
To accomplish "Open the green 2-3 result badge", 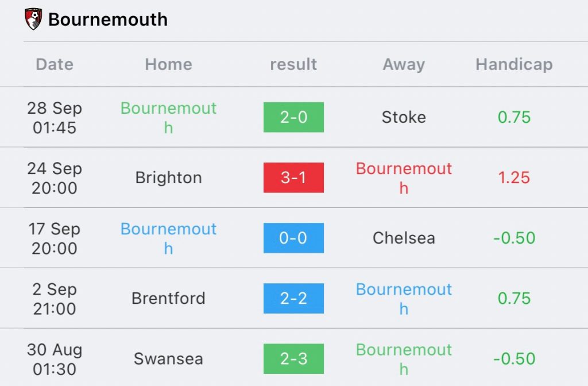I will [293, 358].
